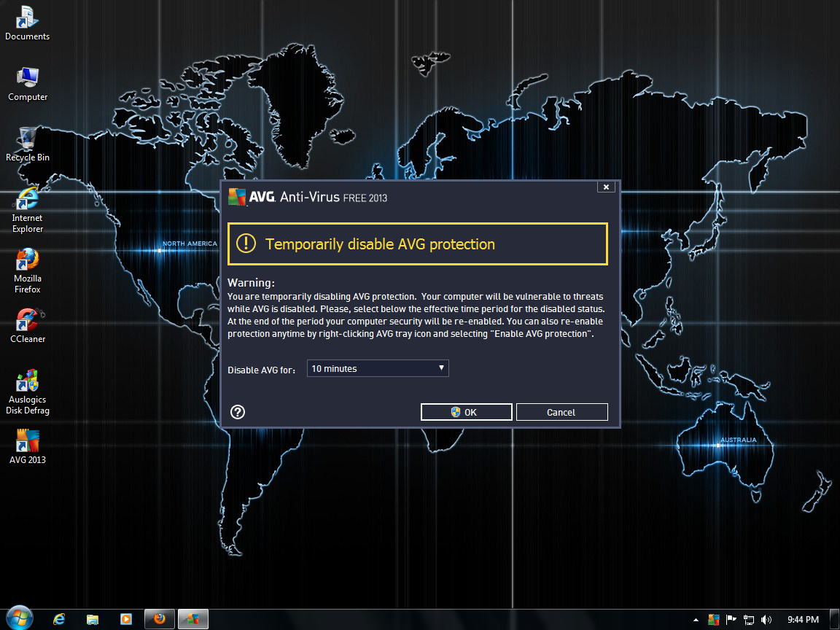Launch Internet Explorer from the desktop

(x=27, y=210)
